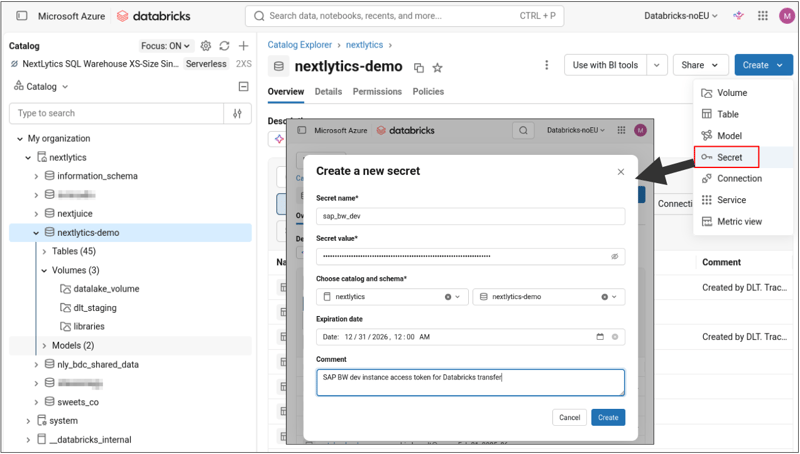Toggle the main sidebar panel icon
The image size is (800, 454).
click(x=22, y=16)
